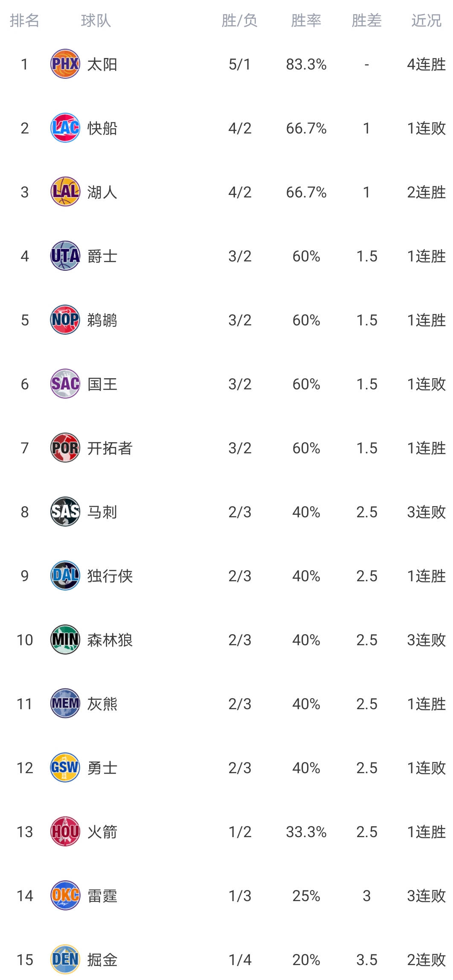The image size is (453, 980).
Task: Click the 排名 column header
Action: coord(25,20)
